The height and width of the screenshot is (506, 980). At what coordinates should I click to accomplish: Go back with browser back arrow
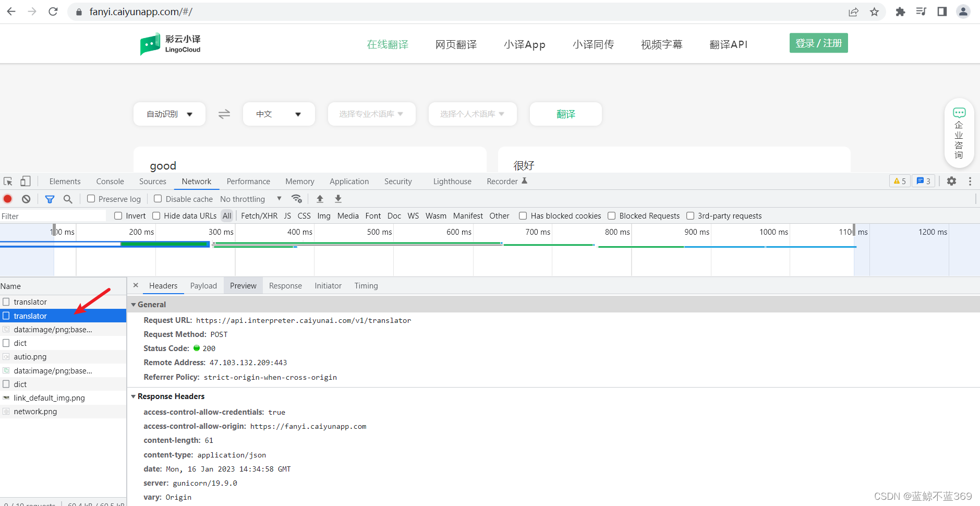click(11, 11)
